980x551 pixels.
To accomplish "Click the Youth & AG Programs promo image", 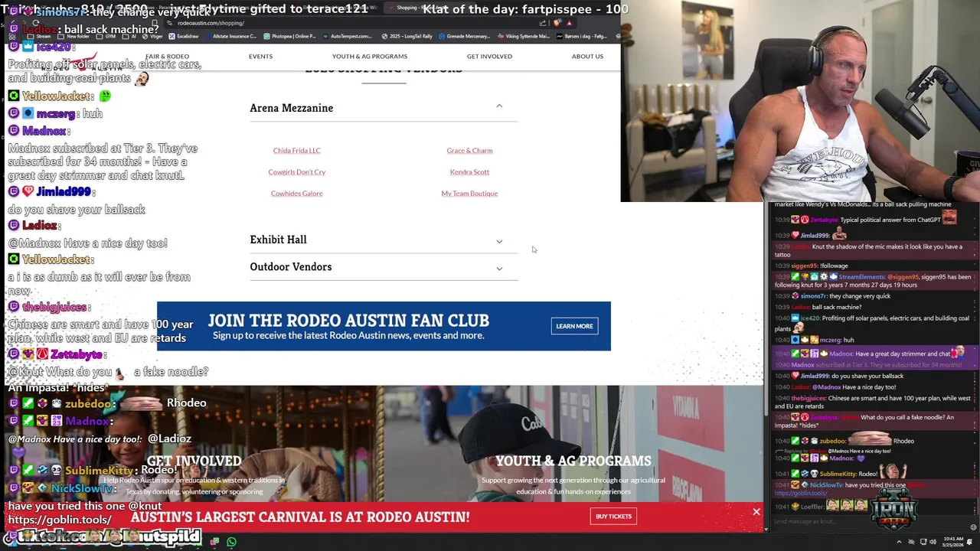I will 573,444.
